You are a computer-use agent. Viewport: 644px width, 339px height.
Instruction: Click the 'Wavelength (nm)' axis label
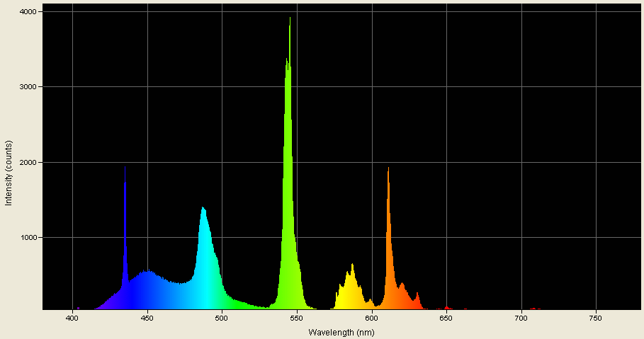point(341,333)
